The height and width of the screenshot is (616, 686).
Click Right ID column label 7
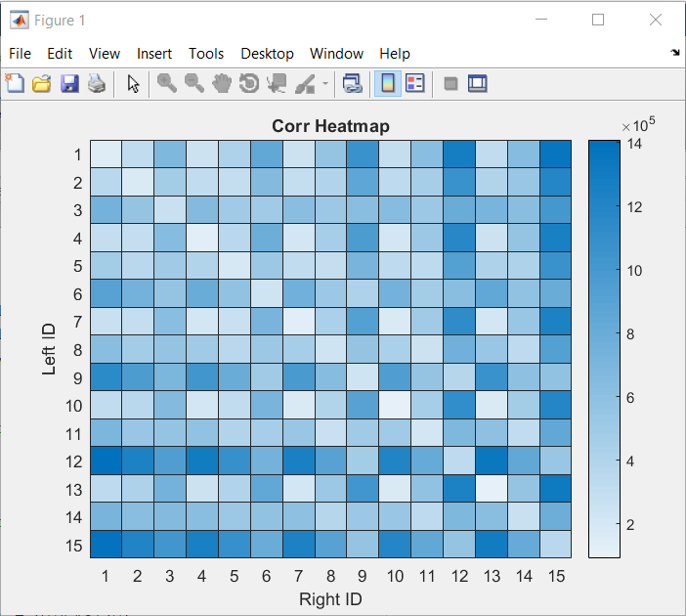298,576
